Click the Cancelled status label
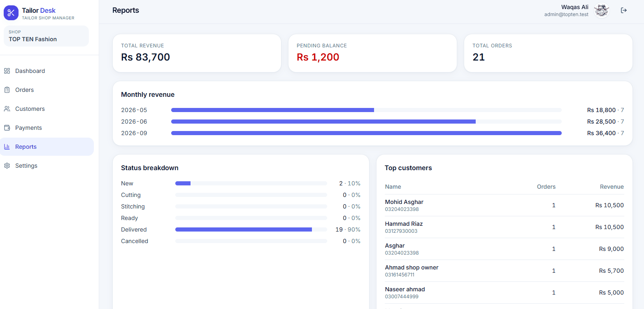 [135, 241]
